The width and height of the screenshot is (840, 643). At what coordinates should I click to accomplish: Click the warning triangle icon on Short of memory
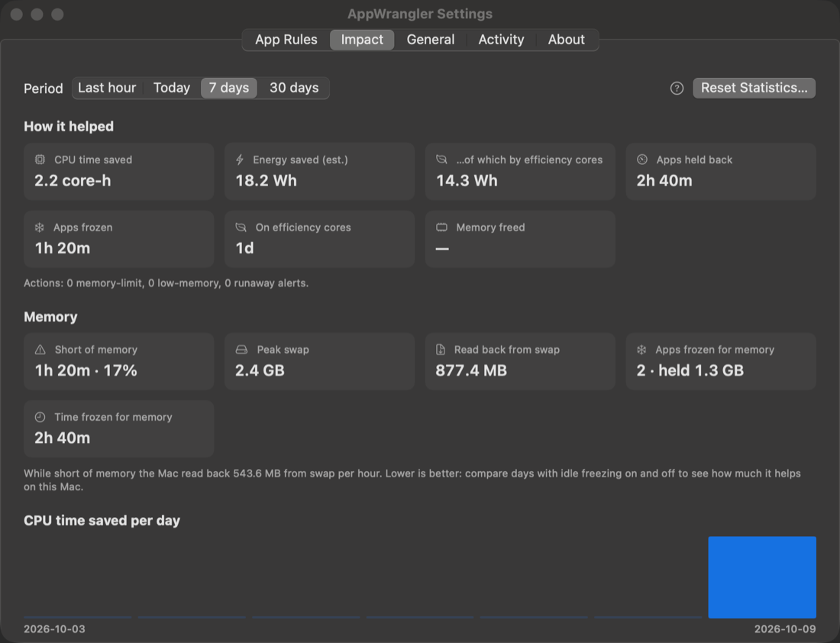tap(40, 349)
